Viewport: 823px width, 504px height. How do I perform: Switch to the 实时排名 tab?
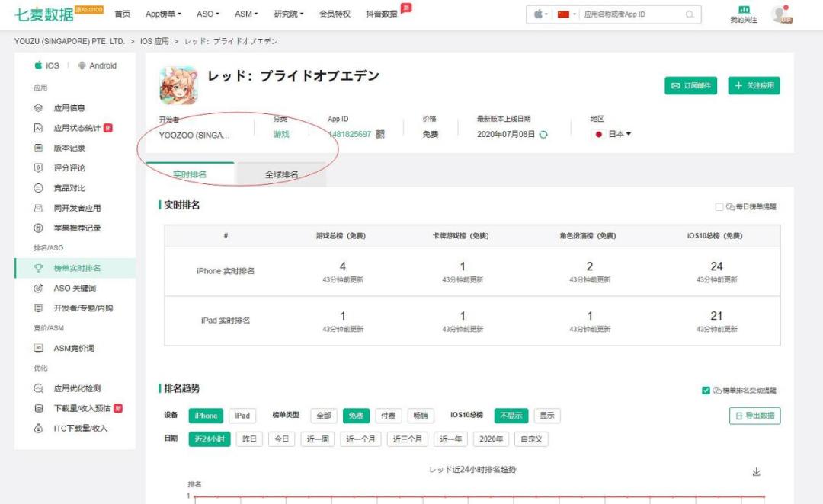(190, 174)
